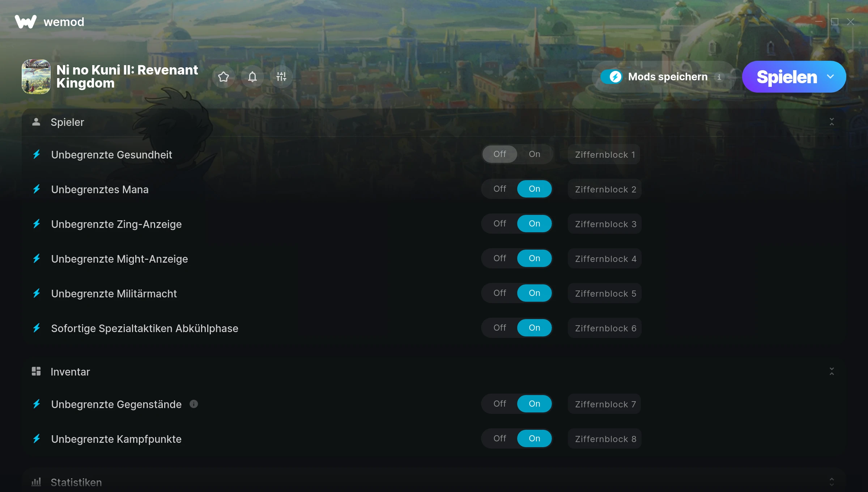
Task: Click the Ni no Kuni II game thumbnail
Action: [36, 77]
